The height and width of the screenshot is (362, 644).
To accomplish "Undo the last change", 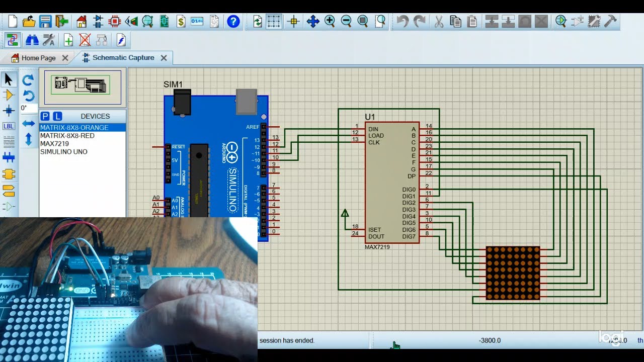I will pyautogui.click(x=402, y=22).
